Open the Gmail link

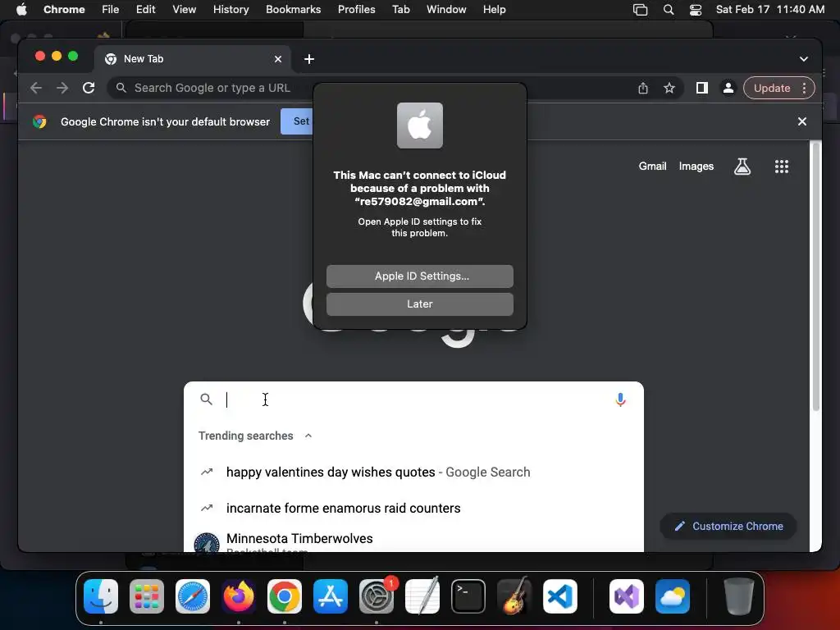tap(652, 166)
